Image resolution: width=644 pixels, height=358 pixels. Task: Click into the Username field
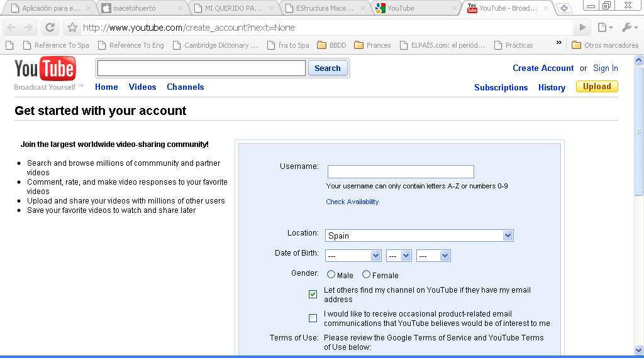401,171
